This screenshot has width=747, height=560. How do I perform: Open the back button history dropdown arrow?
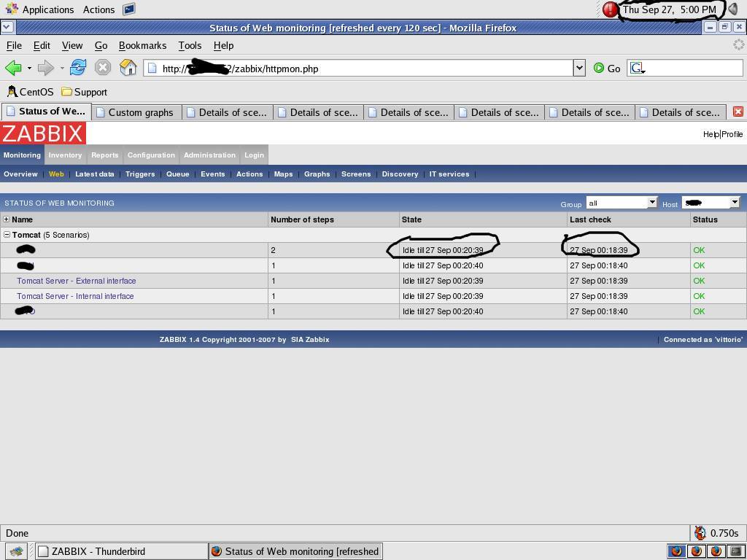tap(29, 68)
